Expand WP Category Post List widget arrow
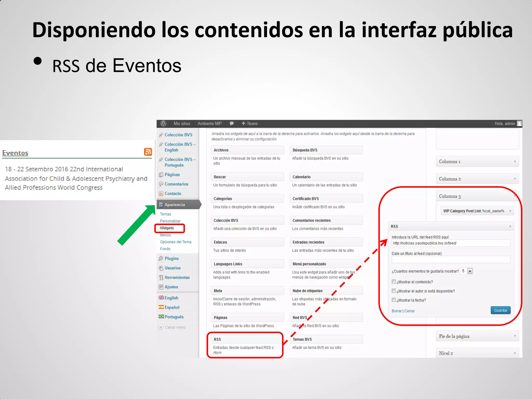The image size is (532, 399). click(x=510, y=211)
